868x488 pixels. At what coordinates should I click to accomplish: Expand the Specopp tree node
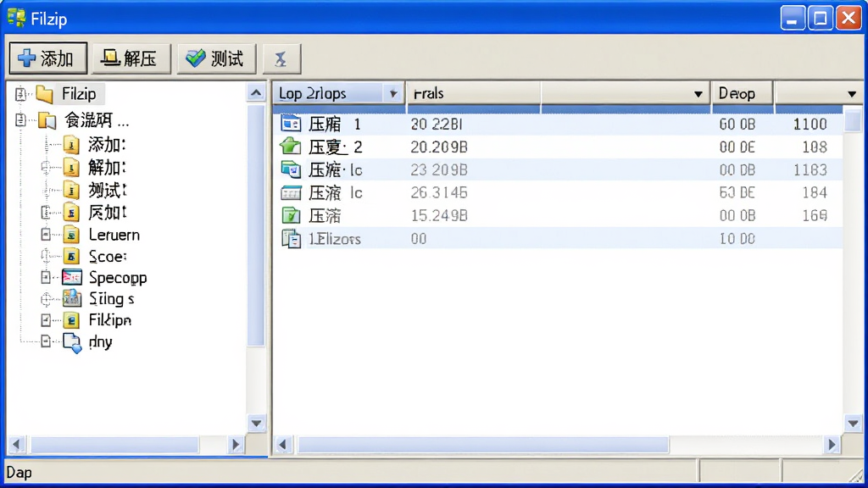tap(46, 277)
